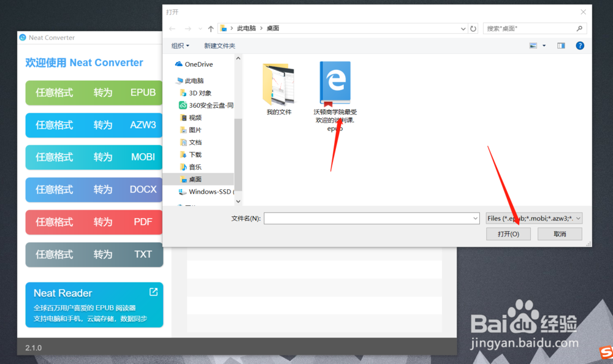Click the up-one-level arrow icon
The height and width of the screenshot is (364, 613).
point(211,29)
